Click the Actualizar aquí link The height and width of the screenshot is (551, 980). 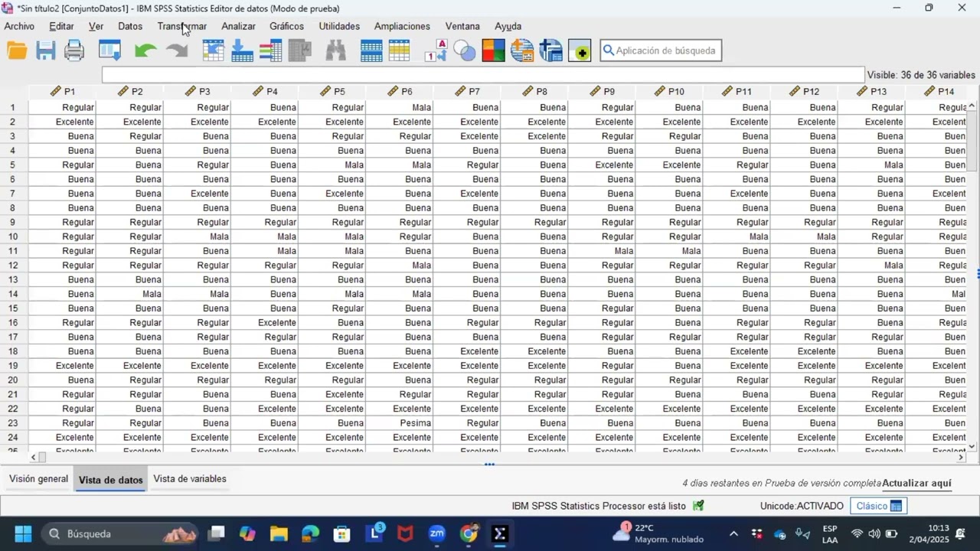(916, 483)
